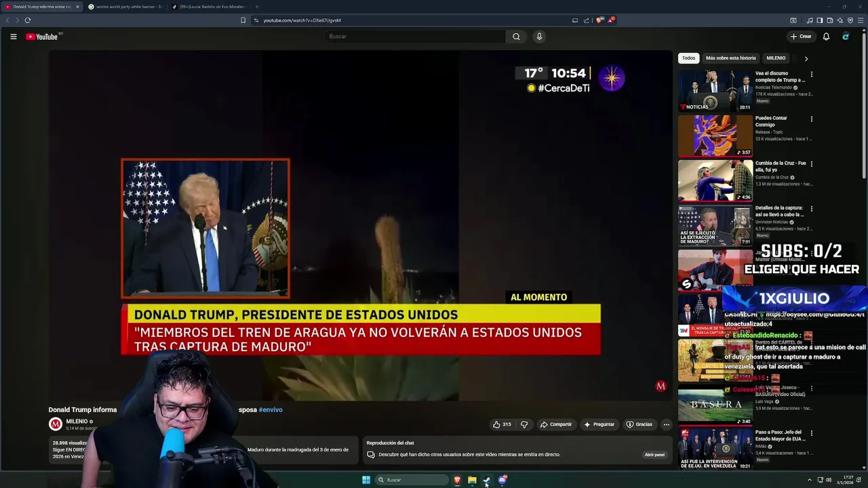Open the Brave playlist music note icon
This screenshot has height=488, width=868.
(810, 20)
